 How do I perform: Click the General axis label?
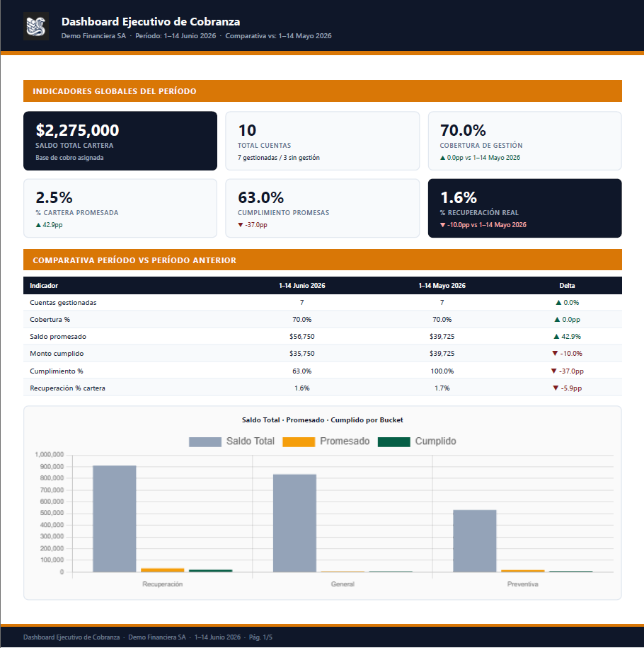tap(343, 584)
